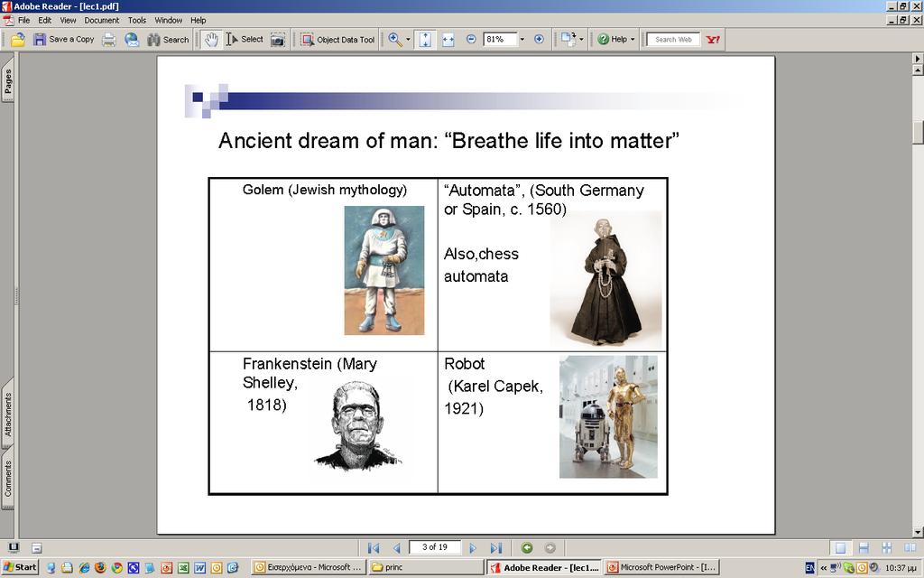The width and height of the screenshot is (924, 578).
Task: Click the EN language indicator in tray
Action: pyautogui.click(x=810, y=567)
